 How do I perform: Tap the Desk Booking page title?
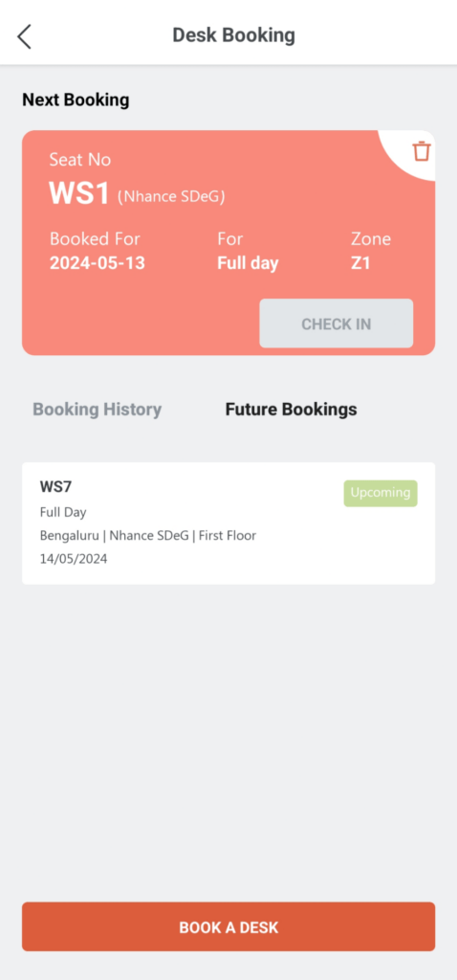point(233,35)
